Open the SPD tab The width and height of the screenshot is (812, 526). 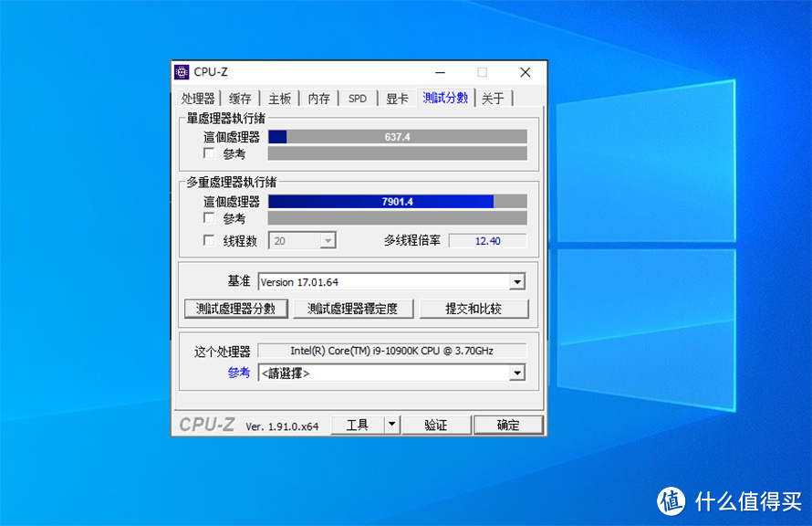pyautogui.click(x=358, y=99)
